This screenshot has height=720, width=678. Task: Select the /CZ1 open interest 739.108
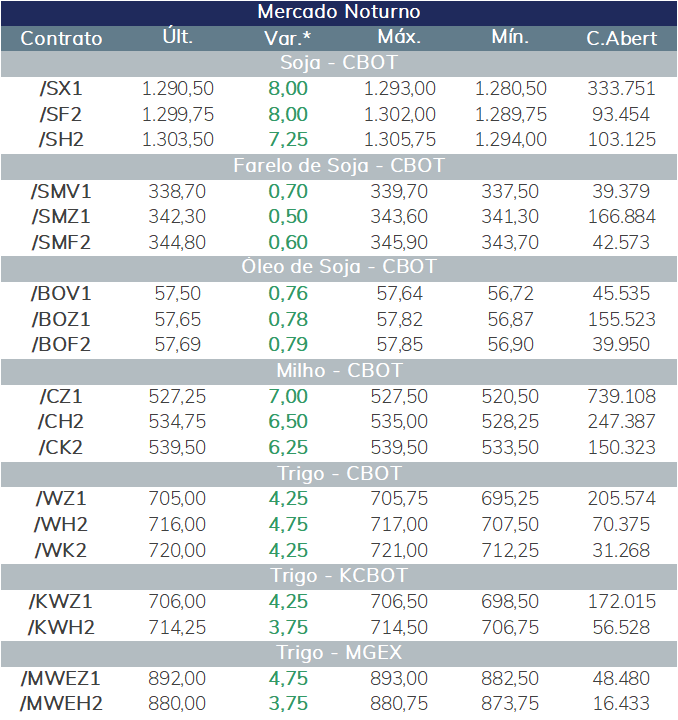(x=622, y=397)
